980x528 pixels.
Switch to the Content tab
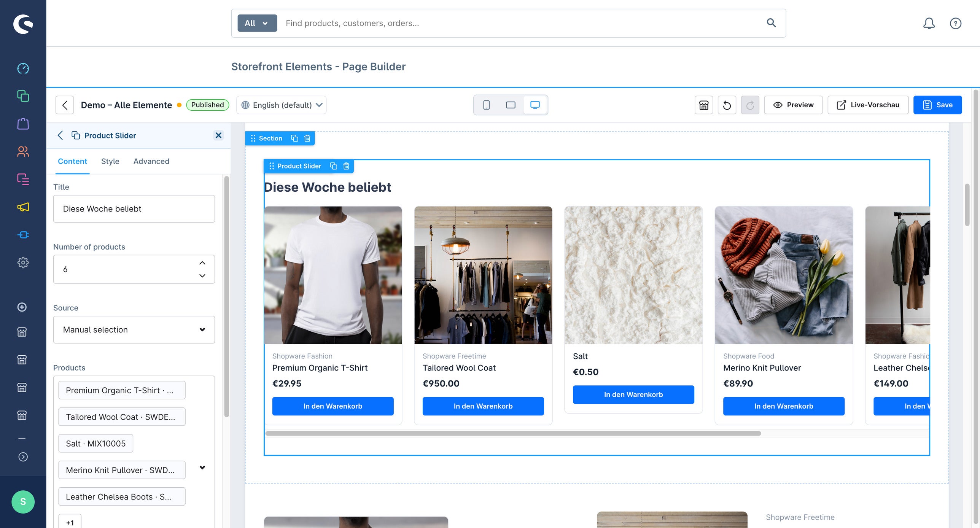(x=72, y=161)
